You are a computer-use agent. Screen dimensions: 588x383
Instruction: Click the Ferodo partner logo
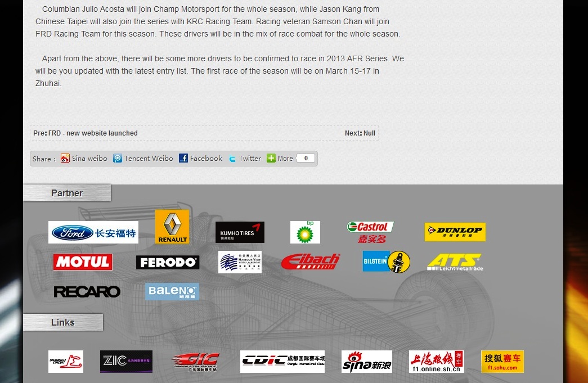tap(168, 263)
